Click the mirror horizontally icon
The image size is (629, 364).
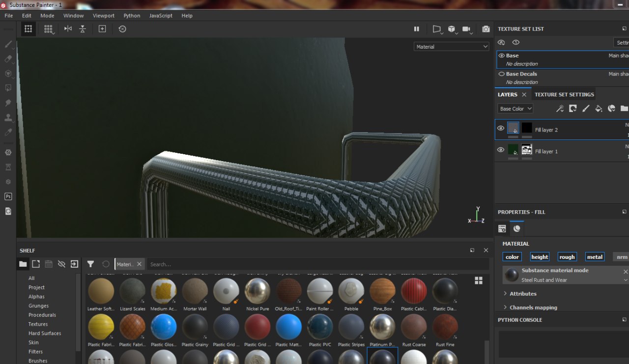click(x=68, y=29)
